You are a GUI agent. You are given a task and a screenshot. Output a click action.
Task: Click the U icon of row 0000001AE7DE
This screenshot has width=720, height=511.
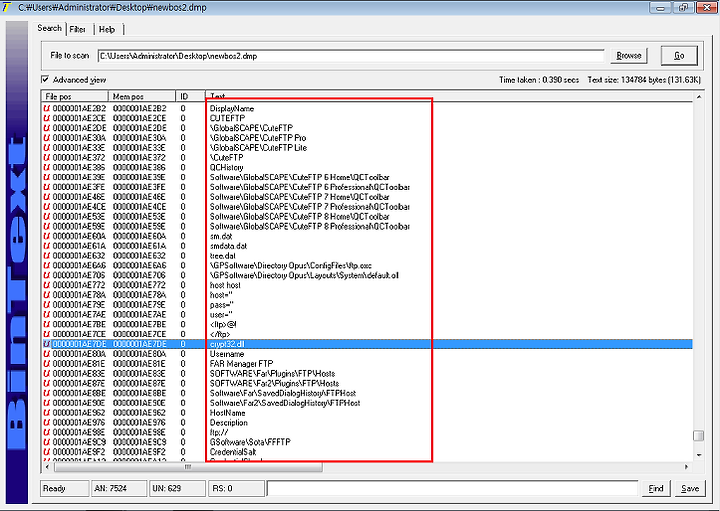pyautogui.click(x=47, y=344)
